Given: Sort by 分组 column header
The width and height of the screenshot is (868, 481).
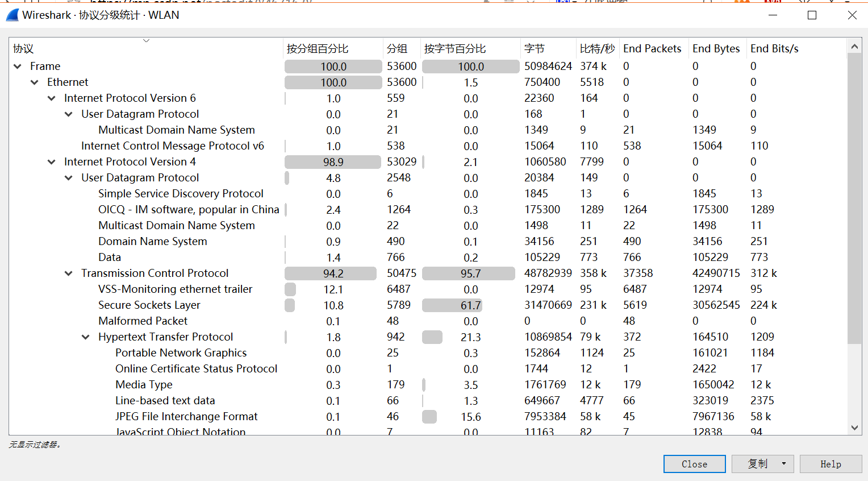Looking at the screenshot, I should click(x=402, y=48).
